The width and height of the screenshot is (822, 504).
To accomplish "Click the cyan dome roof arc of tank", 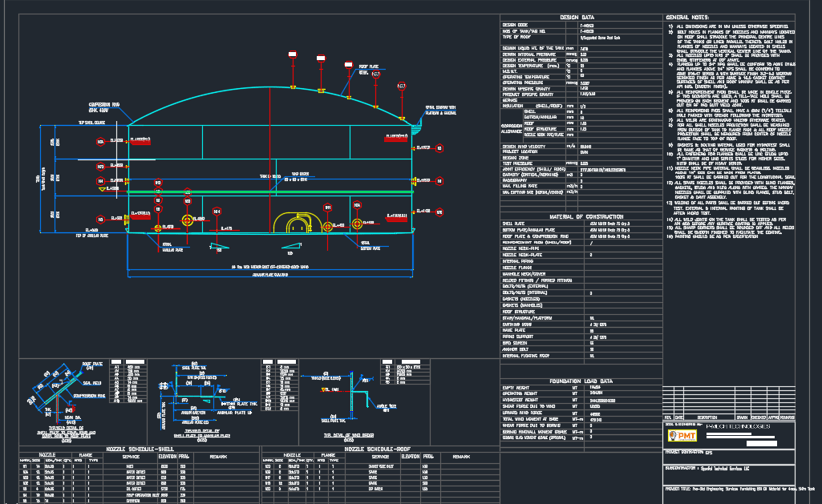I will [270, 87].
